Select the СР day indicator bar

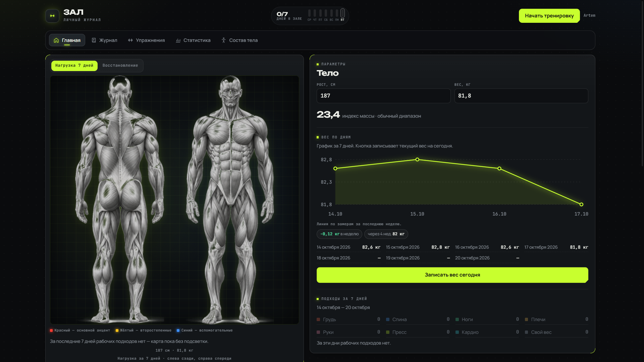coord(309,13)
